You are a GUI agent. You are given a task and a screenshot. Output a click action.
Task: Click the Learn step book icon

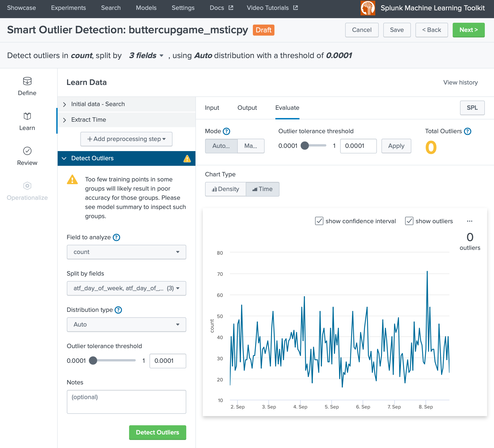point(27,116)
